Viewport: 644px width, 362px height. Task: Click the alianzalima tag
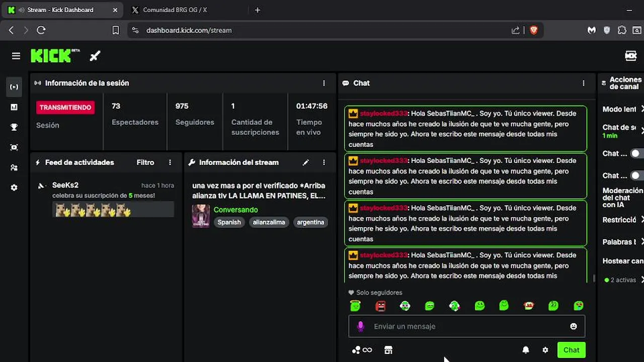(x=269, y=222)
